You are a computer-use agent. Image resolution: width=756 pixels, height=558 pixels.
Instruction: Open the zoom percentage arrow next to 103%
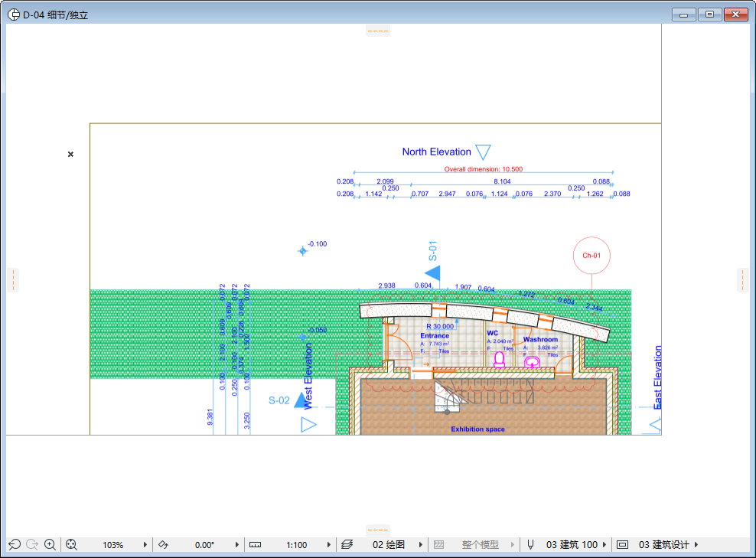click(x=145, y=544)
